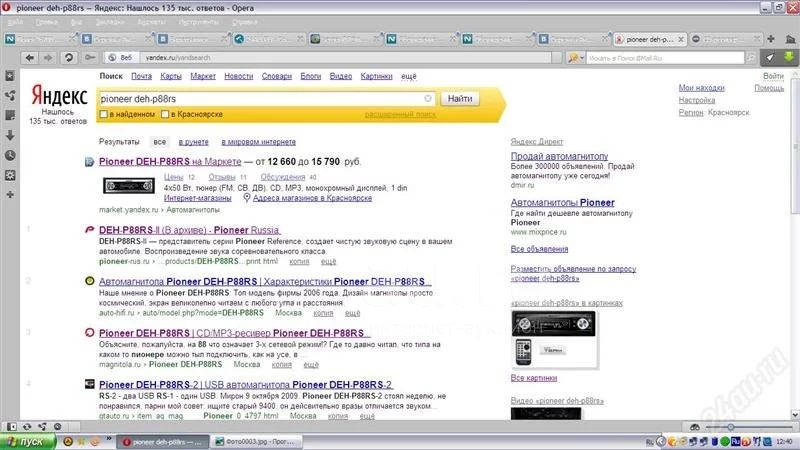This screenshot has height=450, width=800.
Task: Open 'Все картинки' link
Action: pyautogui.click(x=534, y=378)
